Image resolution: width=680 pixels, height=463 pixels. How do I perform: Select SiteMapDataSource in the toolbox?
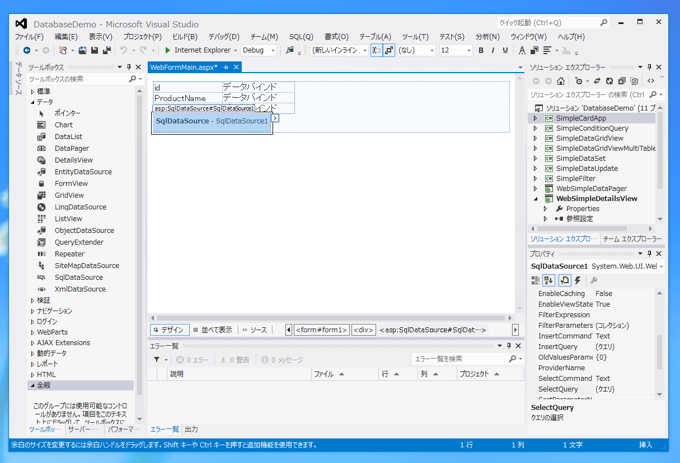pyautogui.click(x=87, y=265)
